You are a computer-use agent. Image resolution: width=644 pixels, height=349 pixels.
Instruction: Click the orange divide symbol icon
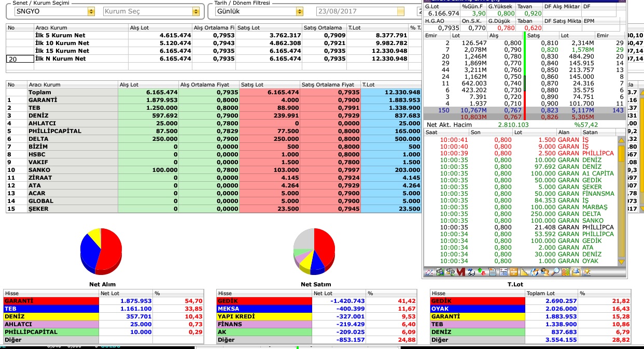tap(514, 272)
